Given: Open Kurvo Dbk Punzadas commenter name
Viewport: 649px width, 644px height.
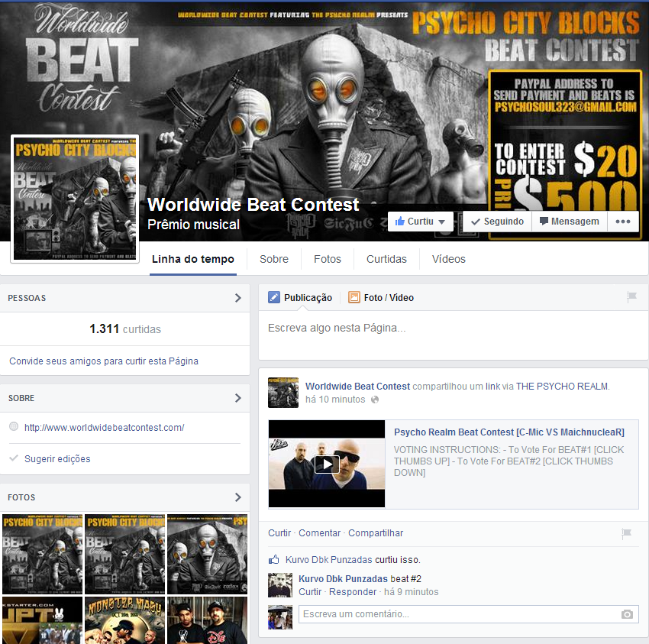Looking at the screenshot, I should pos(343,579).
